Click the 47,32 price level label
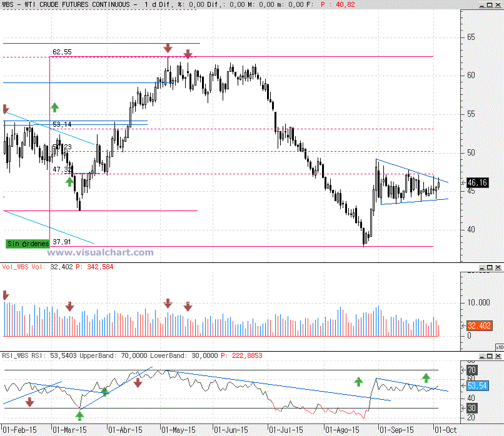Screen dimensions: 504x436 click(x=62, y=169)
